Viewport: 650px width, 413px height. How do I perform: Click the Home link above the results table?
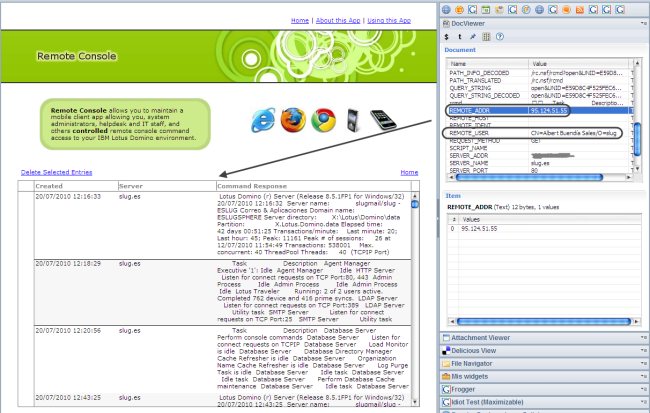(x=409, y=172)
